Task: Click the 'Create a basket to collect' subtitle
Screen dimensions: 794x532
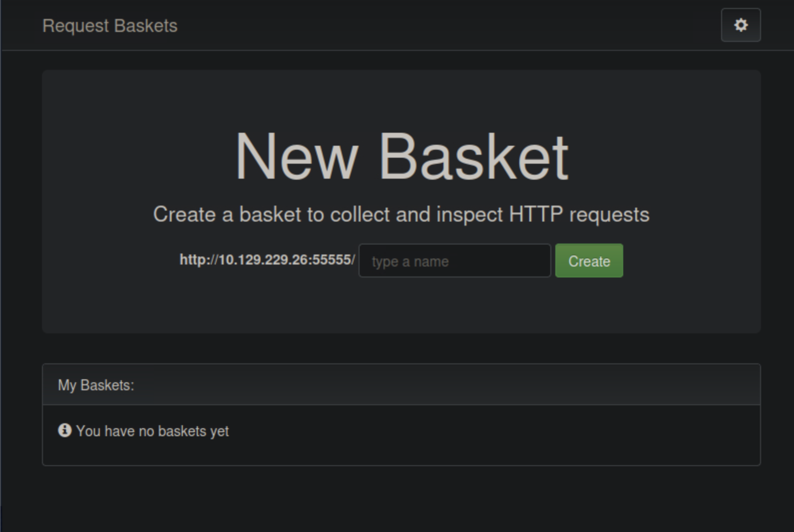Action: point(401,215)
